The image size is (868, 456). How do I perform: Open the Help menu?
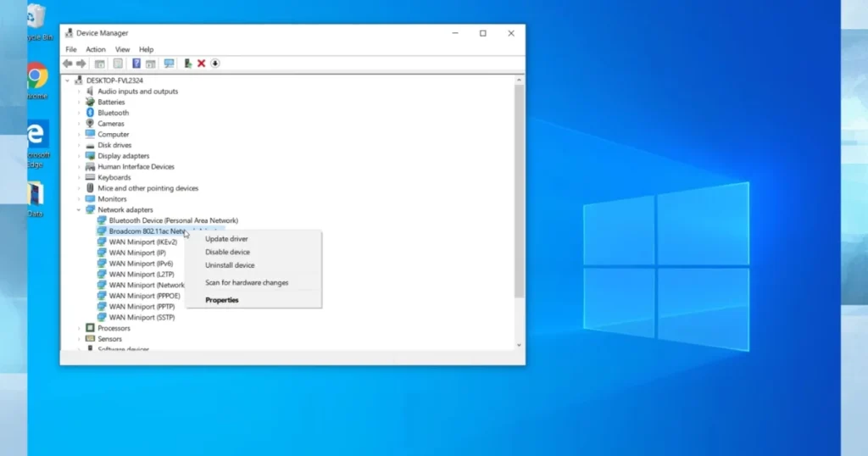coord(146,49)
